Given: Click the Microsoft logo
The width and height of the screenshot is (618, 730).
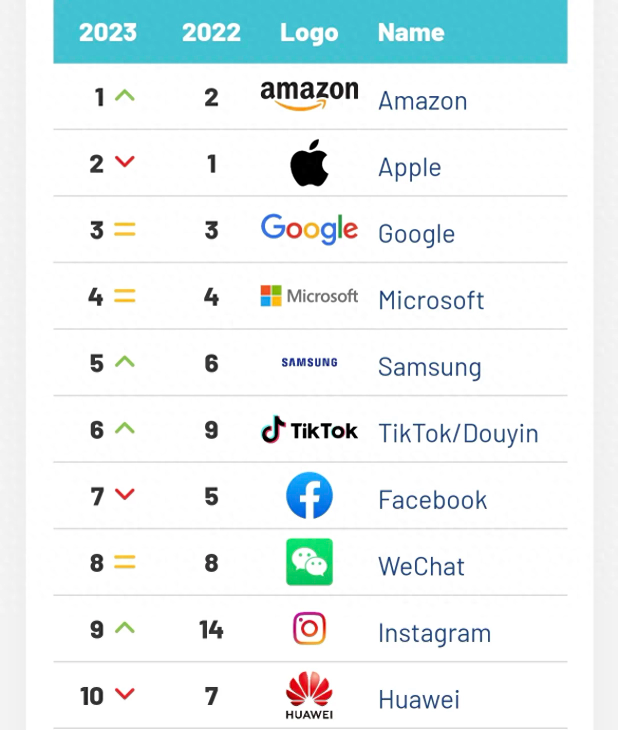Looking at the screenshot, I should pyautogui.click(x=309, y=296).
